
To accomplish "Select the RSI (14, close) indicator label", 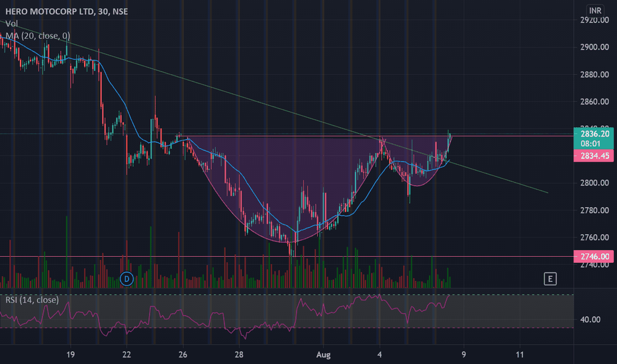I will 32,300.
